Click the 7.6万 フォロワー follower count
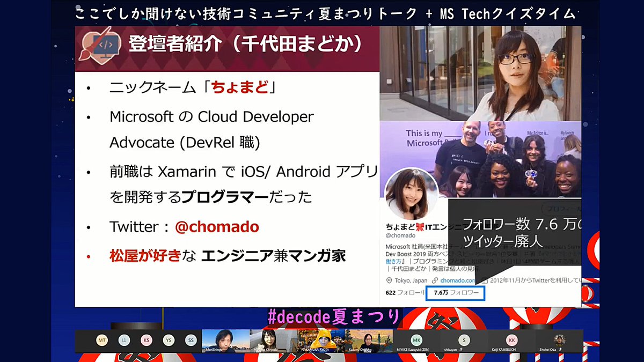 pyautogui.click(x=456, y=293)
